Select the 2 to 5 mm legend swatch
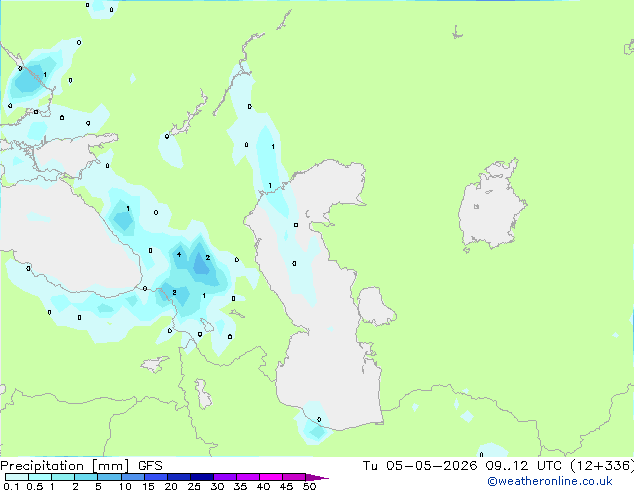Image resolution: width=634 pixels, height=490 pixels. (86, 477)
